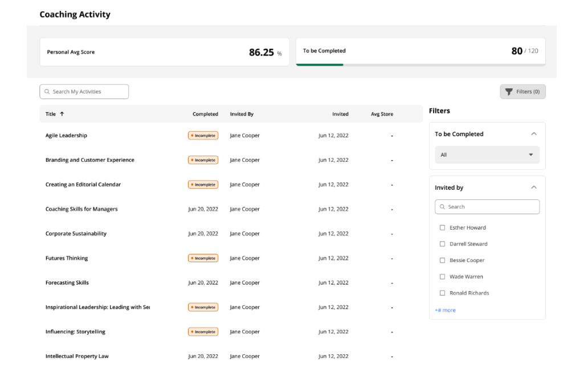Click the To be Completed summary card
Screen dimensions: 588x384
click(x=420, y=52)
